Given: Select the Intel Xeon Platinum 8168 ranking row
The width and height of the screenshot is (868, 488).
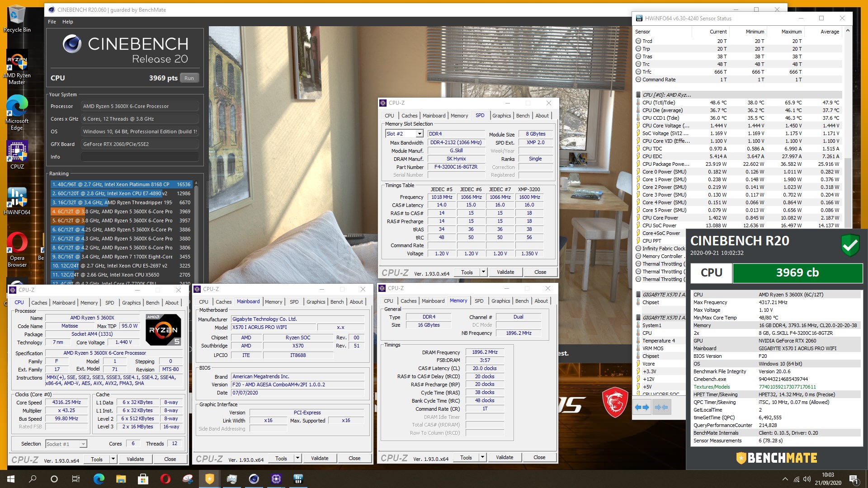Looking at the screenshot, I should (121, 184).
